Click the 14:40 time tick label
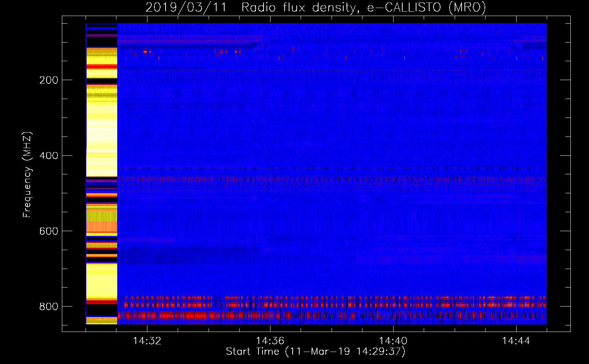The height and width of the screenshot is (364, 589). (393, 341)
